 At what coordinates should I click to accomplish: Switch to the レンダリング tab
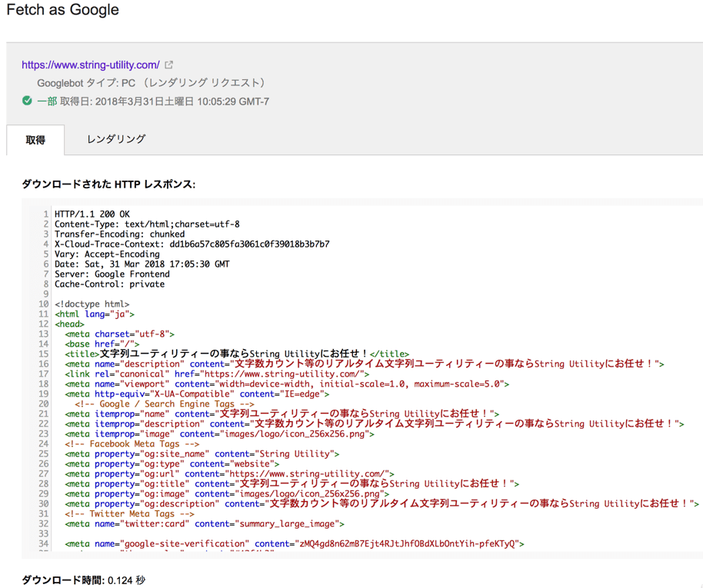point(116,139)
